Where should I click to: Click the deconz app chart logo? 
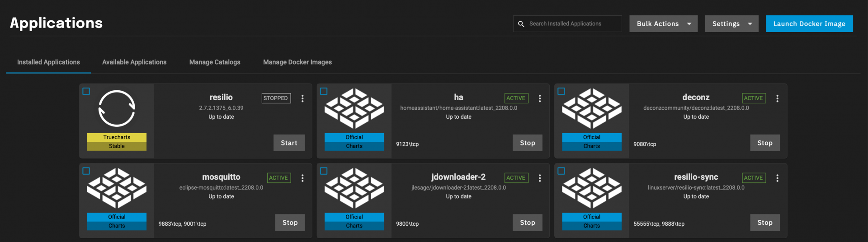[591, 108]
